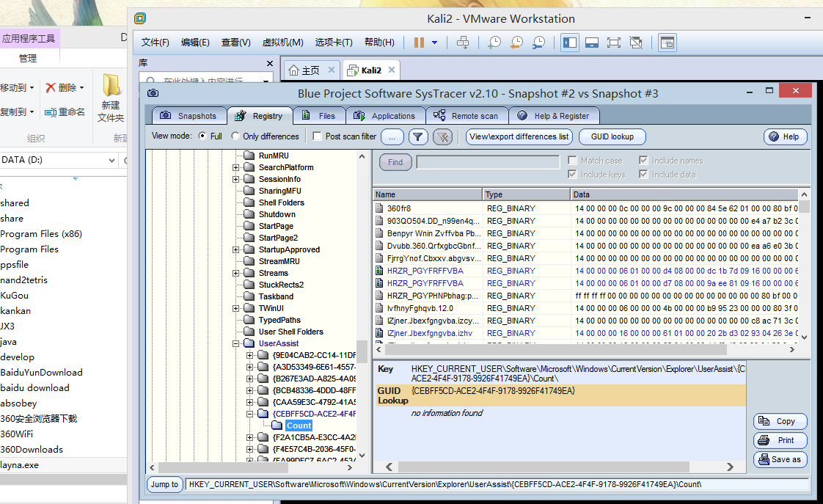Click the Find button
This screenshot has height=504, width=823.
tap(395, 162)
